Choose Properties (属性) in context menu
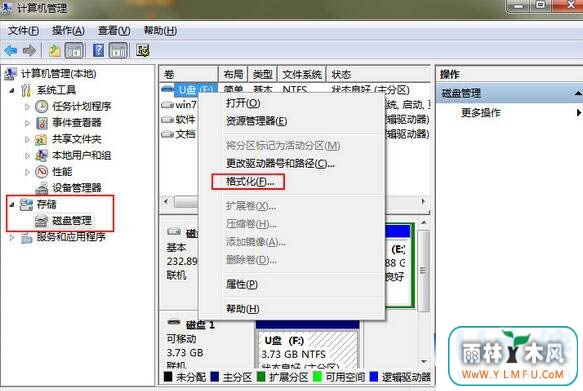 [242, 285]
